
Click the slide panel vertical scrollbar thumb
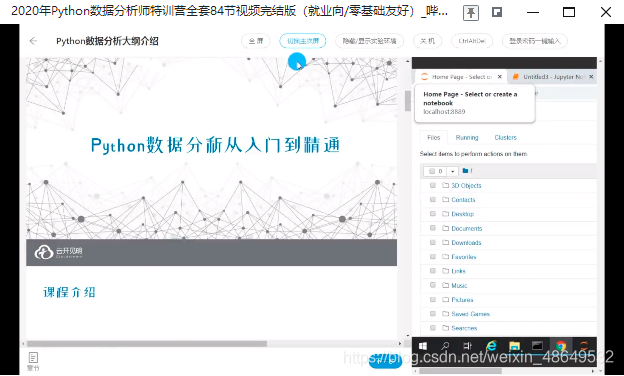pos(408,101)
